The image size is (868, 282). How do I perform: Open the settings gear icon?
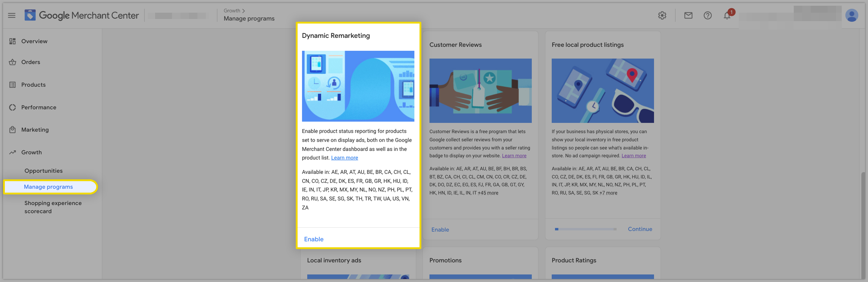[x=662, y=15]
